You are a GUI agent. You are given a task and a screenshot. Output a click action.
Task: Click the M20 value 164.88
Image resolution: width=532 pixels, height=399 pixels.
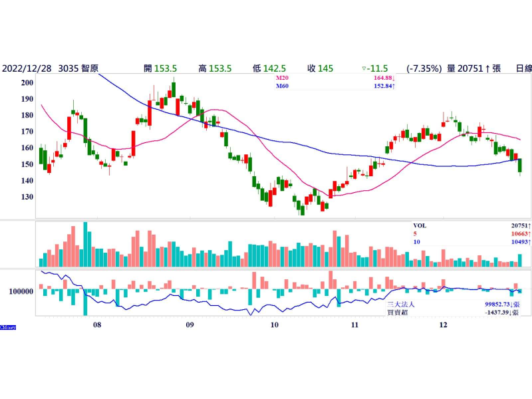click(x=384, y=78)
